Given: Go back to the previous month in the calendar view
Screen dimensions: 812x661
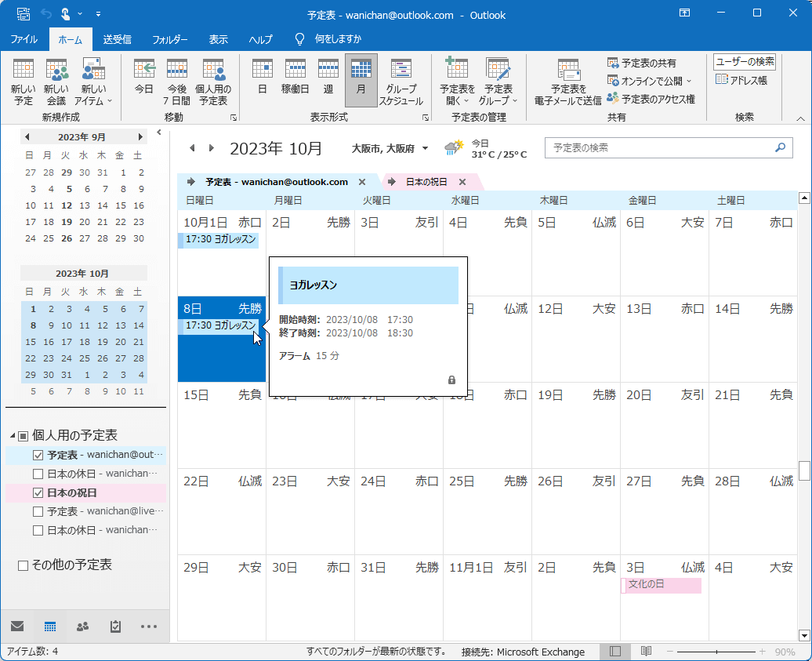Looking at the screenshot, I should [192, 148].
